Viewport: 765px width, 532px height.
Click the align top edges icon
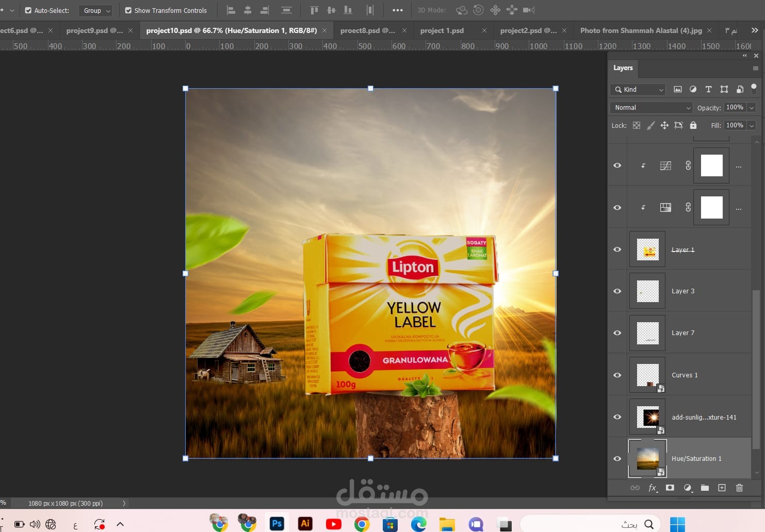314,10
